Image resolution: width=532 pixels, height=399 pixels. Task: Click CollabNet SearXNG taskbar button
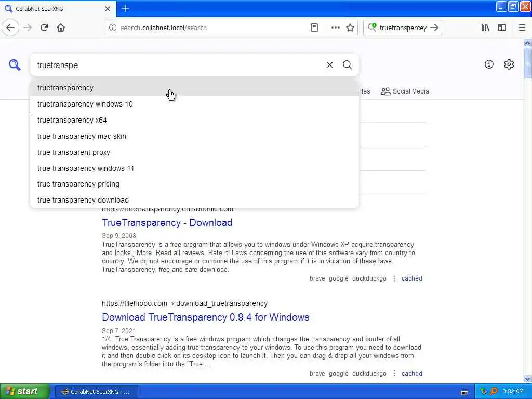[96, 392]
